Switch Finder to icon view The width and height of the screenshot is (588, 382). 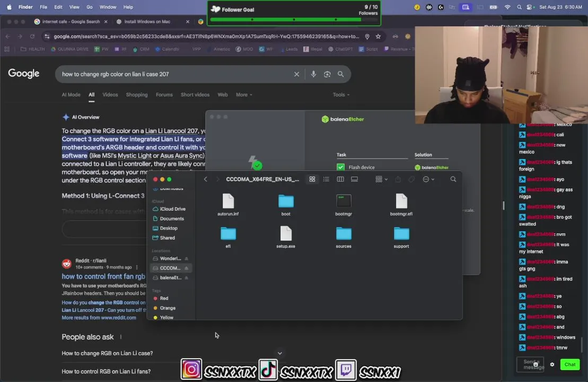312,179
